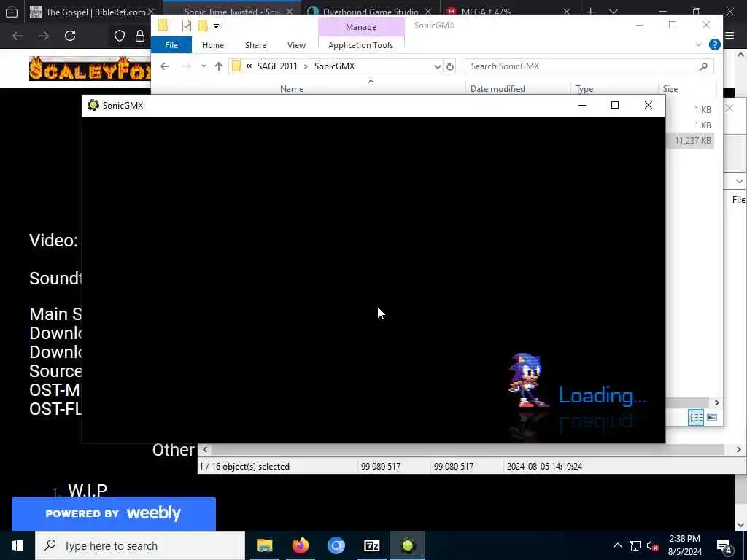Image resolution: width=747 pixels, height=560 pixels.
Task: Click the Search SonicGMX field
Action: pyautogui.click(x=589, y=66)
